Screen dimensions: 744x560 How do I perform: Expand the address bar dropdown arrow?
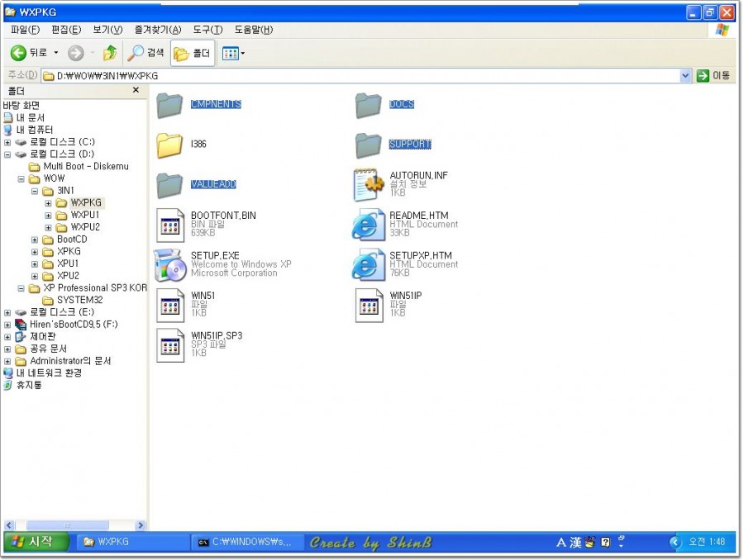tap(685, 75)
